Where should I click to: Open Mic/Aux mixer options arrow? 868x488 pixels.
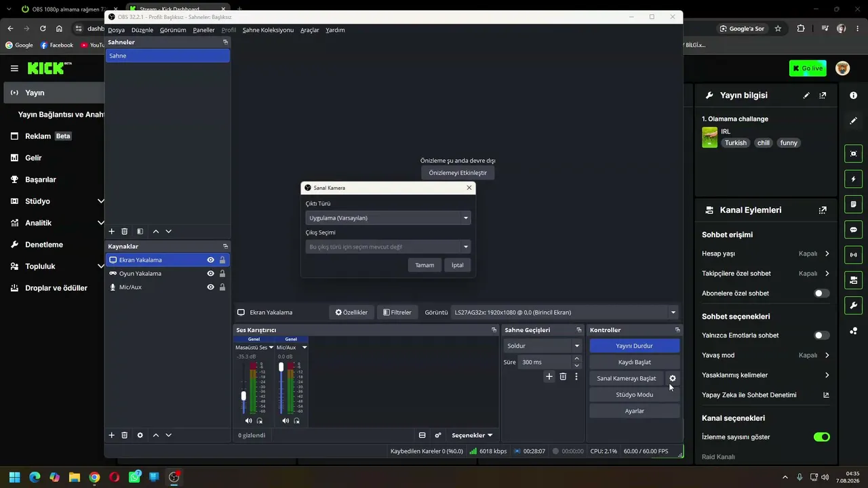click(x=304, y=348)
